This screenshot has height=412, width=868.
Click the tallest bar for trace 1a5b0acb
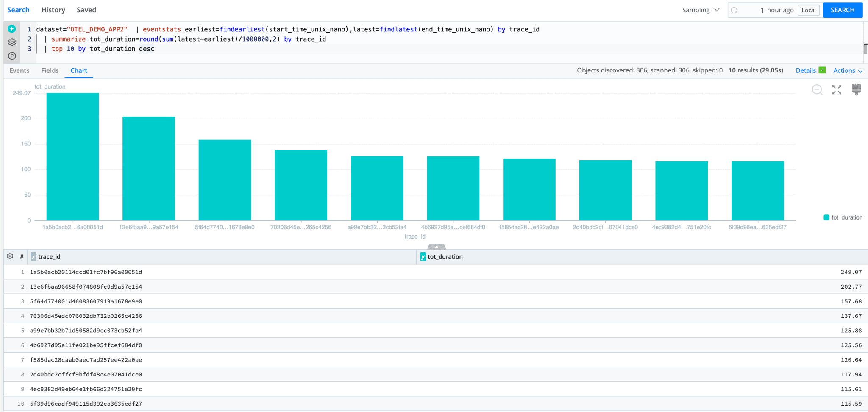click(72, 156)
